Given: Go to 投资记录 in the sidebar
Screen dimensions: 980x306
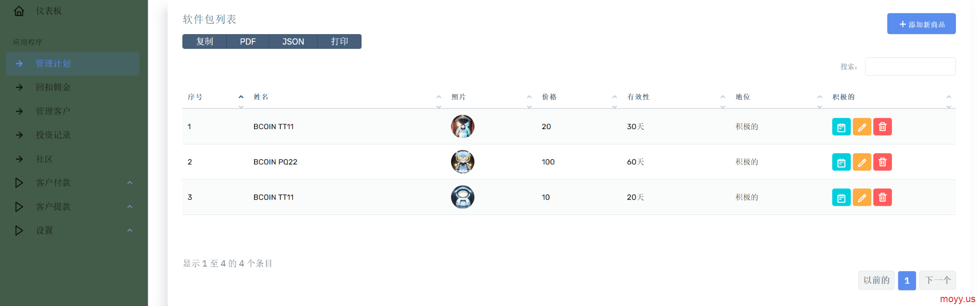Looking at the screenshot, I should click(73, 135).
